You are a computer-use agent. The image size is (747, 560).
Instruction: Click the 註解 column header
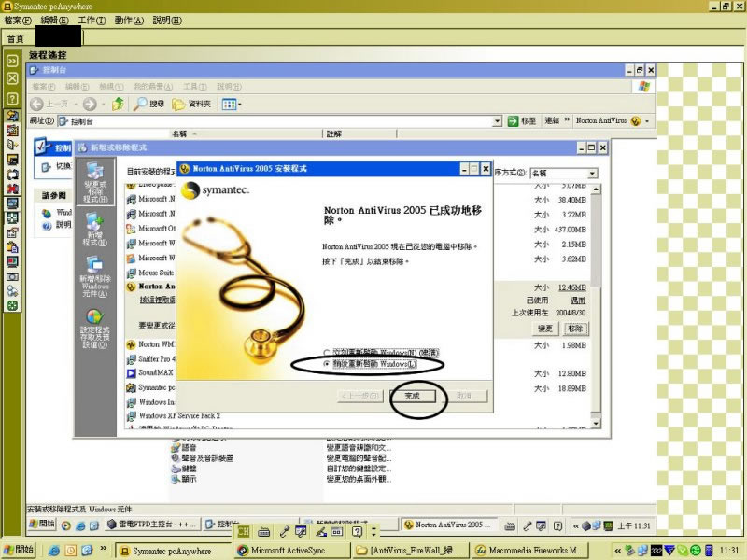pyautogui.click(x=359, y=133)
